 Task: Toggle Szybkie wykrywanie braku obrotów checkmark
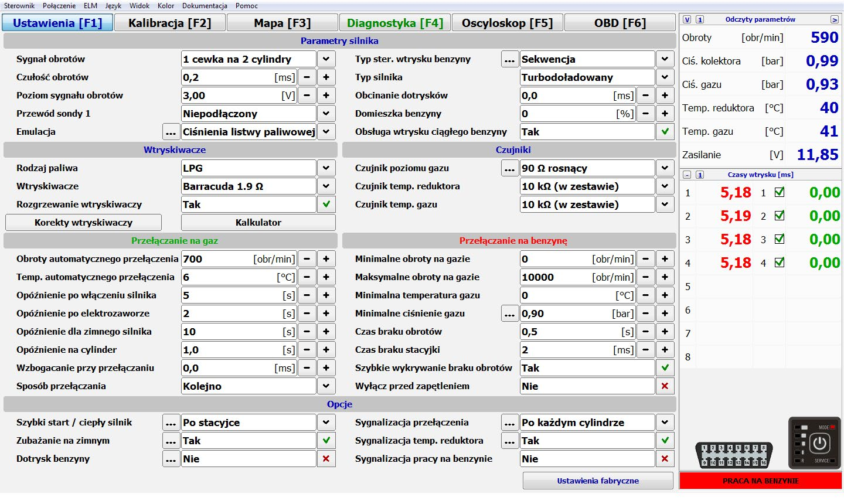click(x=665, y=368)
